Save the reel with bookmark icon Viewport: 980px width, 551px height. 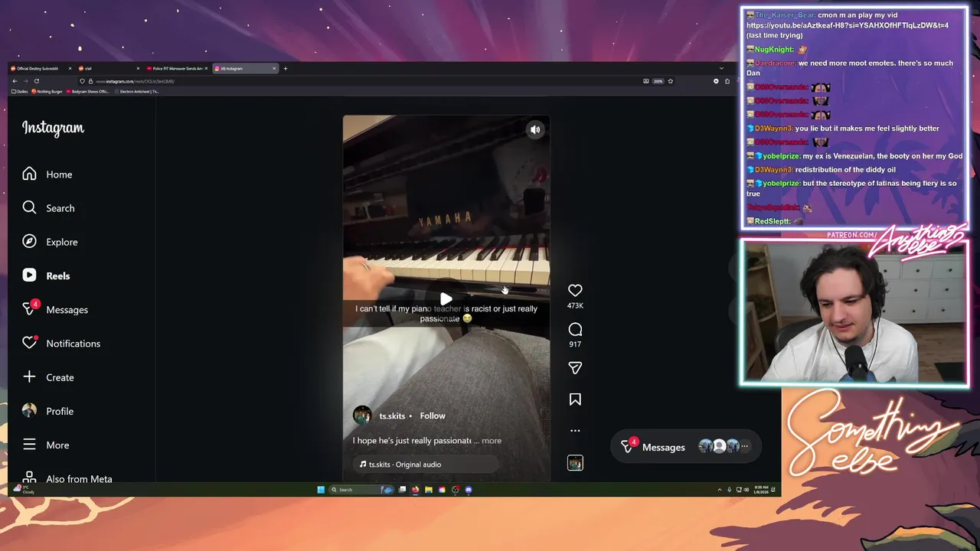point(575,399)
